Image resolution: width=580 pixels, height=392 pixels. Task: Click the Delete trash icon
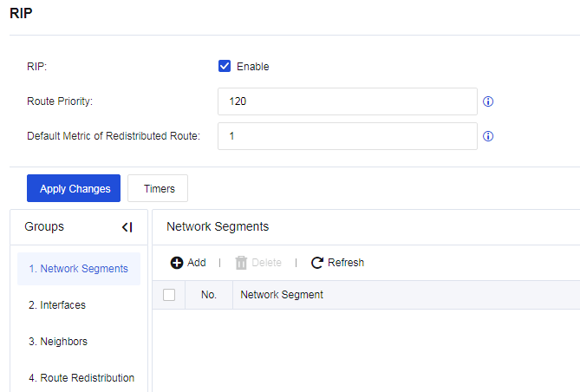click(242, 263)
